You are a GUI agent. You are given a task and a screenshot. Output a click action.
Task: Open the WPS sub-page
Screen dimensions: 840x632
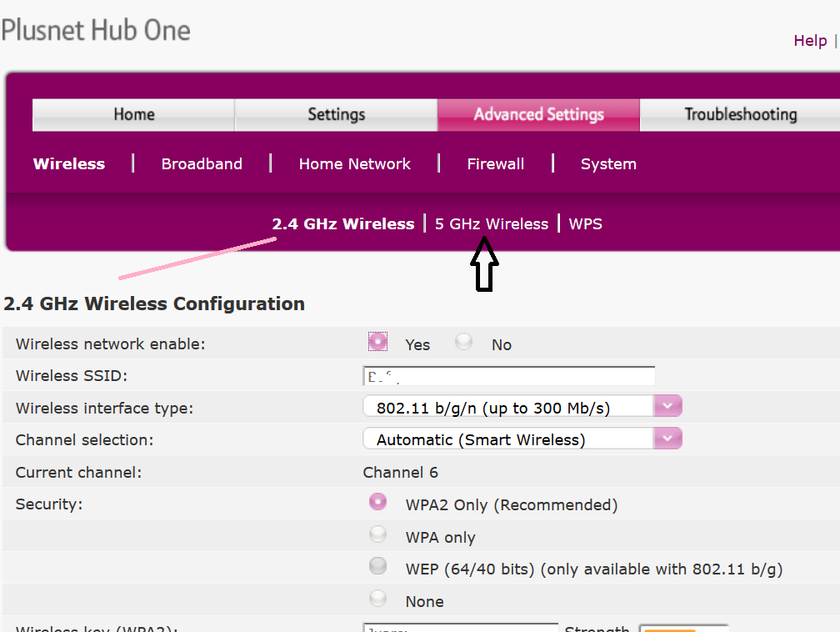pos(585,223)
